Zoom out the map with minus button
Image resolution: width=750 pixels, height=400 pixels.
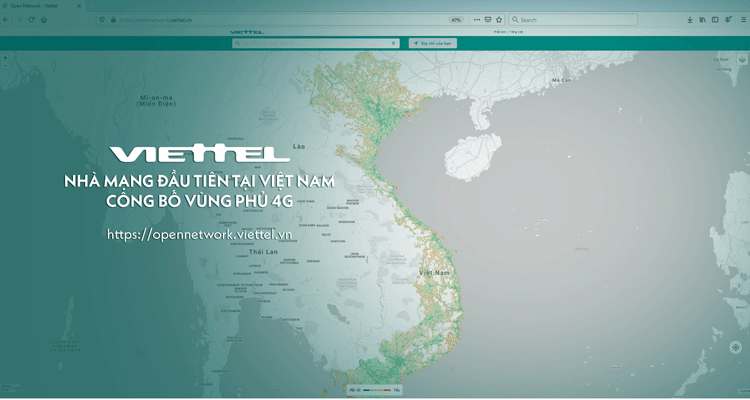point(5,65)
